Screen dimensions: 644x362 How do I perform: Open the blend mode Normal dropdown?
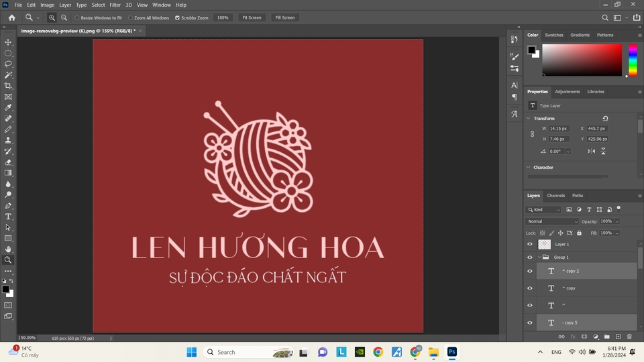pos(551,221)
